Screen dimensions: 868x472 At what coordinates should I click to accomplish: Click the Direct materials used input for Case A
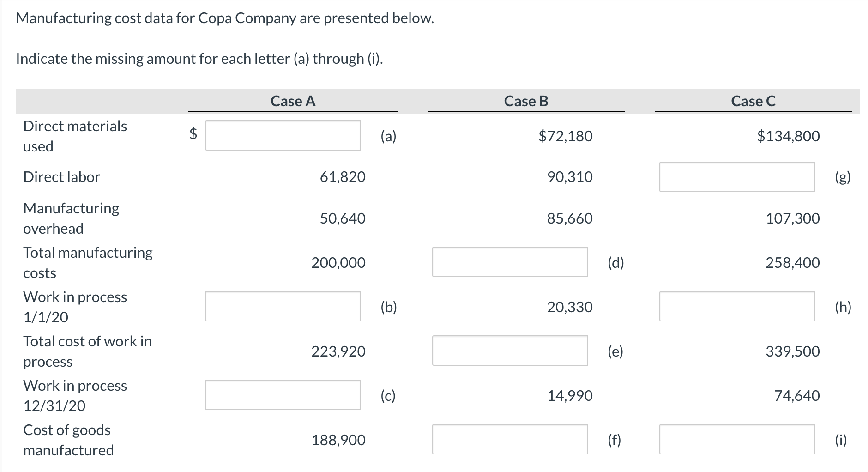283,135
